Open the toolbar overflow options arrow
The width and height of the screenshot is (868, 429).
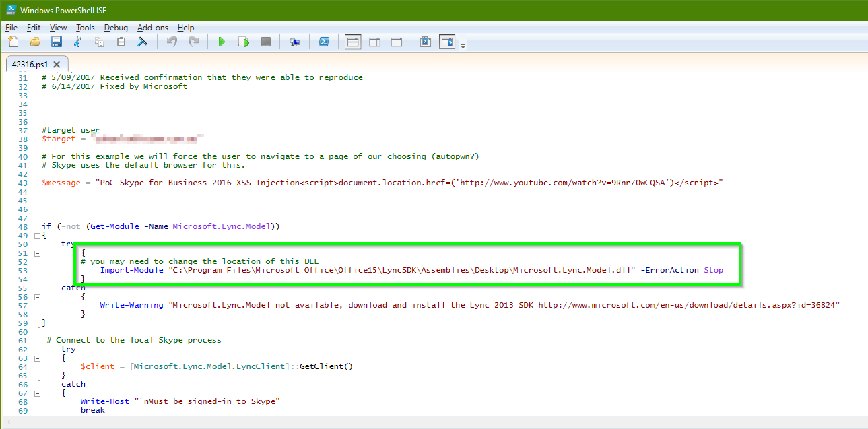point(463,46)
